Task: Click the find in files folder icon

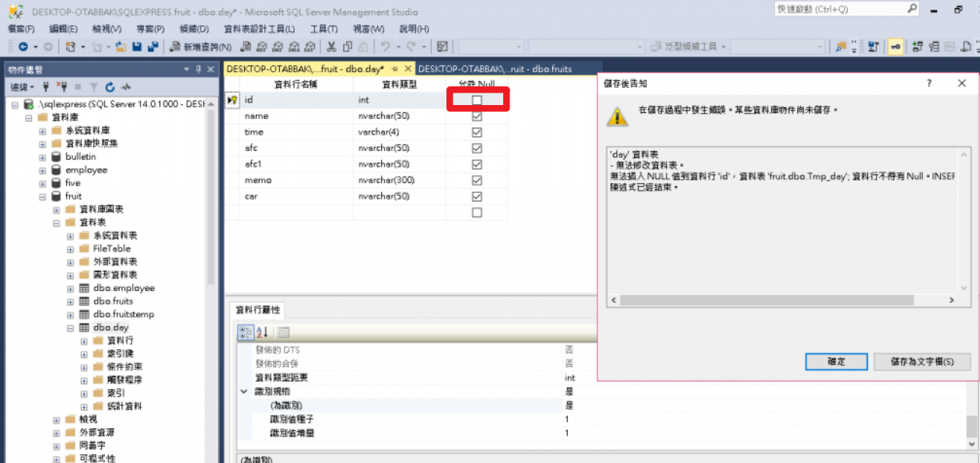Action: coord(840,47)
